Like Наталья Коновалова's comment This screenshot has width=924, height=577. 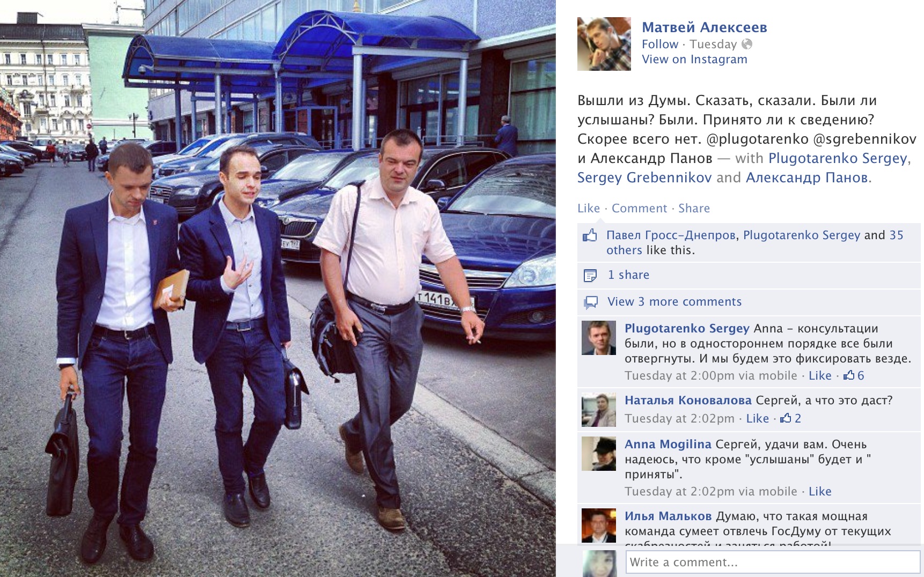[x=757, y=418]
